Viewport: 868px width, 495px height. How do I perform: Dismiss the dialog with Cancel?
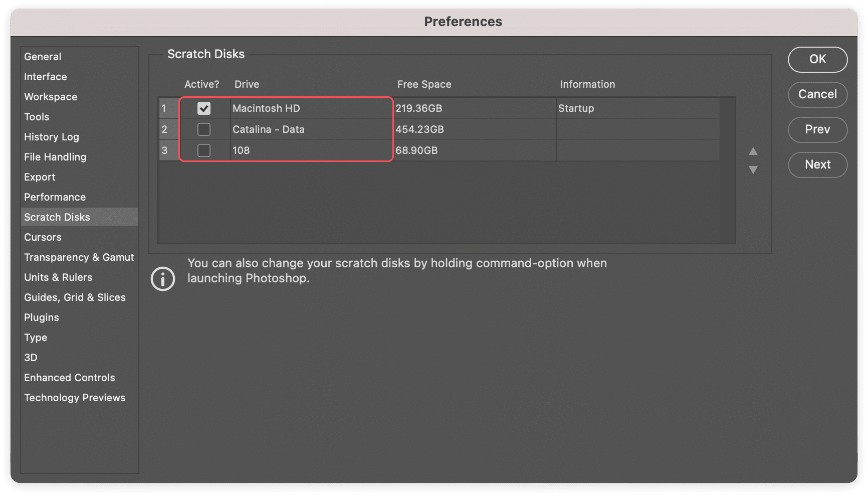click(x=817, y=94)
